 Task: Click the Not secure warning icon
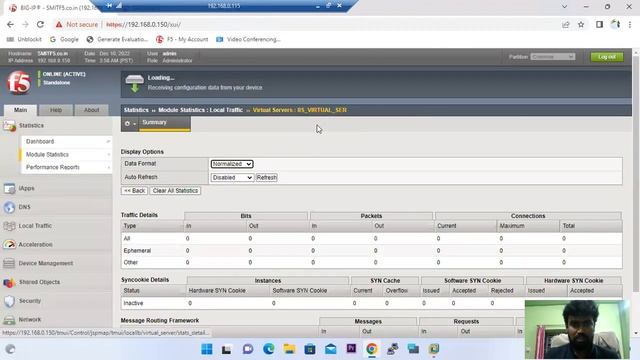point(59,24)
